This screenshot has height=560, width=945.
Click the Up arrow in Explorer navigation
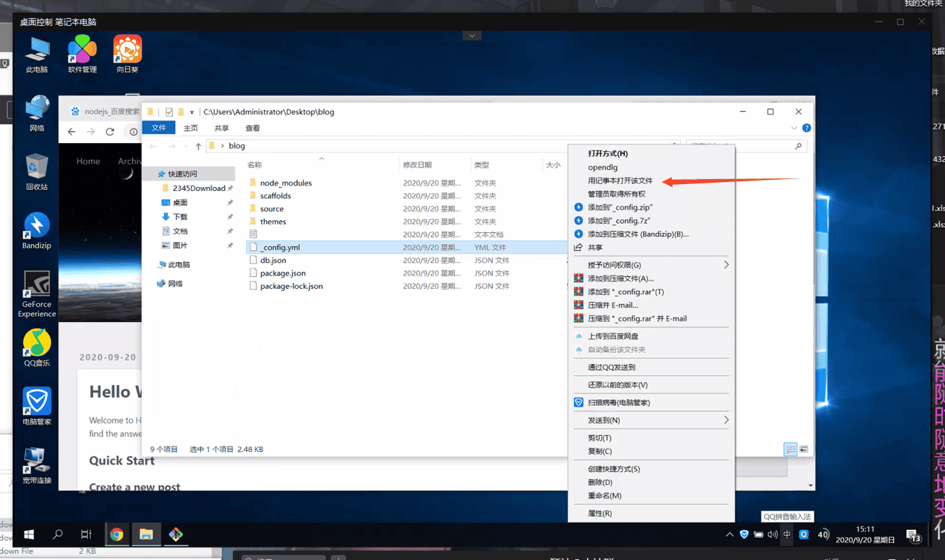click(198, 146)
